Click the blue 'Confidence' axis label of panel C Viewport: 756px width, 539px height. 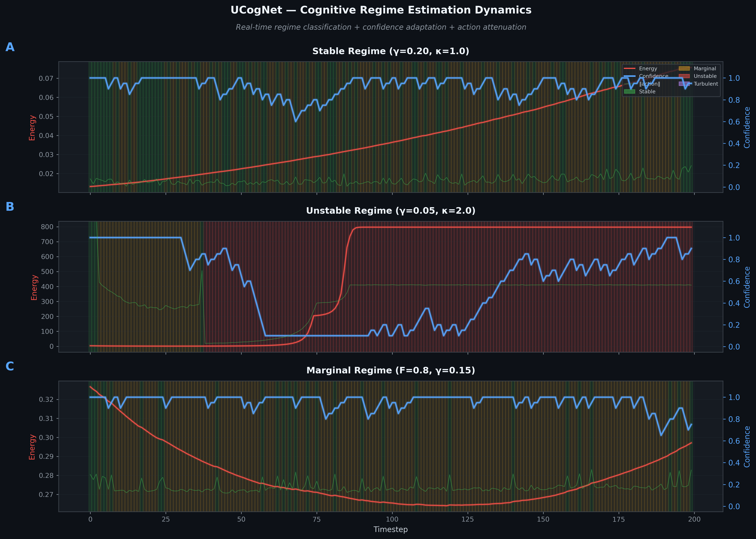point(747,447)
